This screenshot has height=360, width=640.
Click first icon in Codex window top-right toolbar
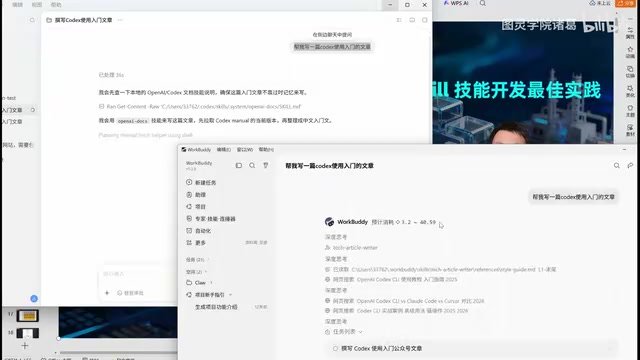point(399,20)
